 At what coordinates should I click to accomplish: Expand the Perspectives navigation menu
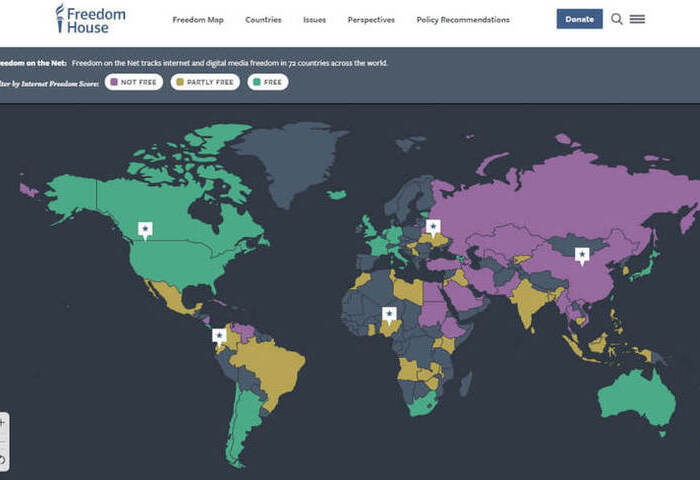(x=371, y=20)
